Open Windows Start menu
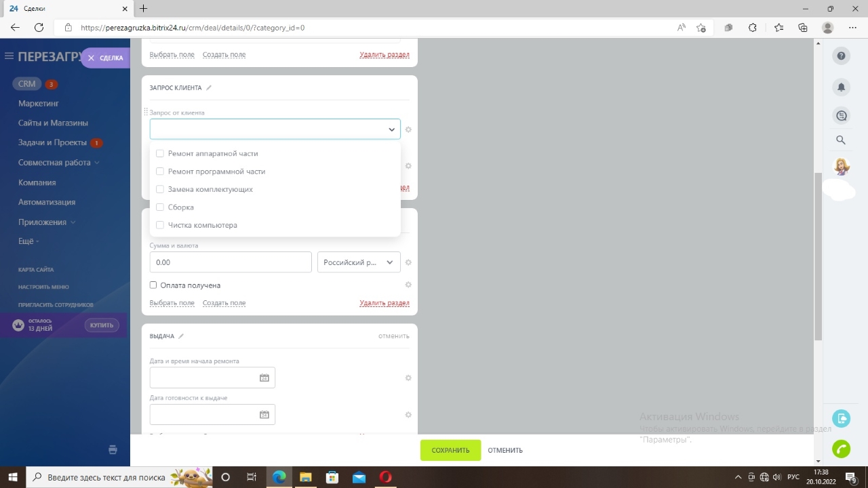The image size is (868, 488). point(13,477)
